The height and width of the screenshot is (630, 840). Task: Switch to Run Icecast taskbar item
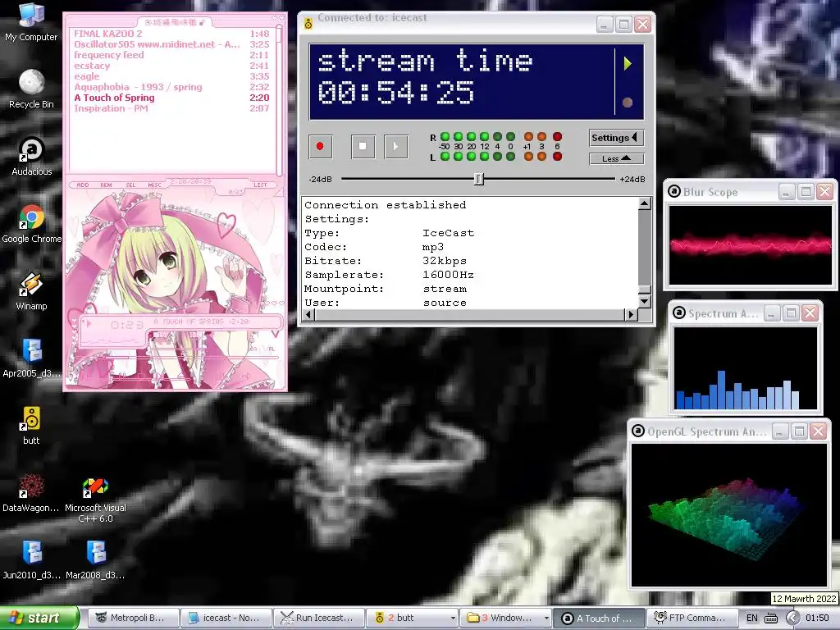[319, 618]
